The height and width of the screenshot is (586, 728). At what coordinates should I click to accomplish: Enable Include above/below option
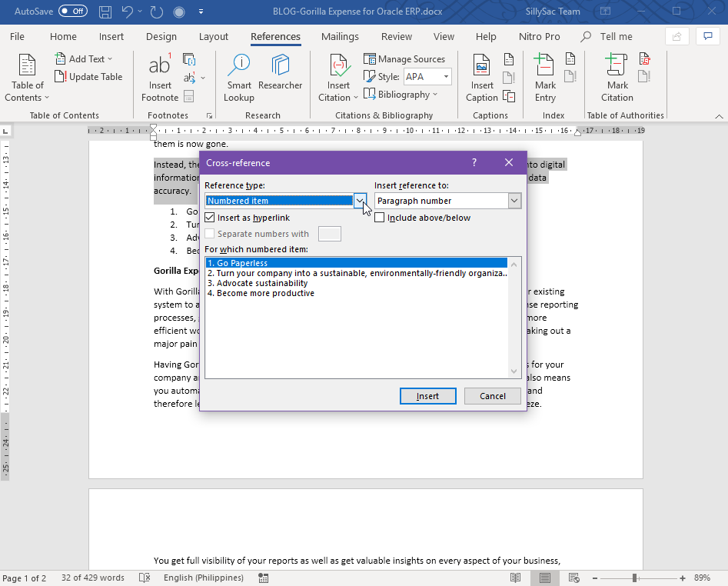point(381,218)
